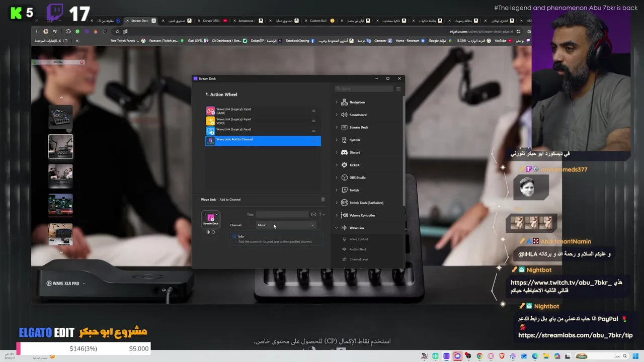Expand the System category
This screenshot has width=644, height=362.
[x=337, y=140]
